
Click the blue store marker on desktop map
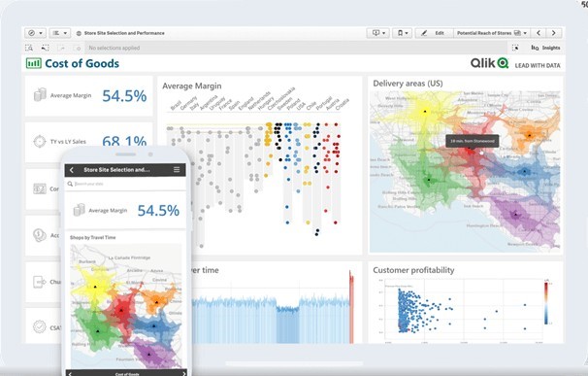(524, 172)
